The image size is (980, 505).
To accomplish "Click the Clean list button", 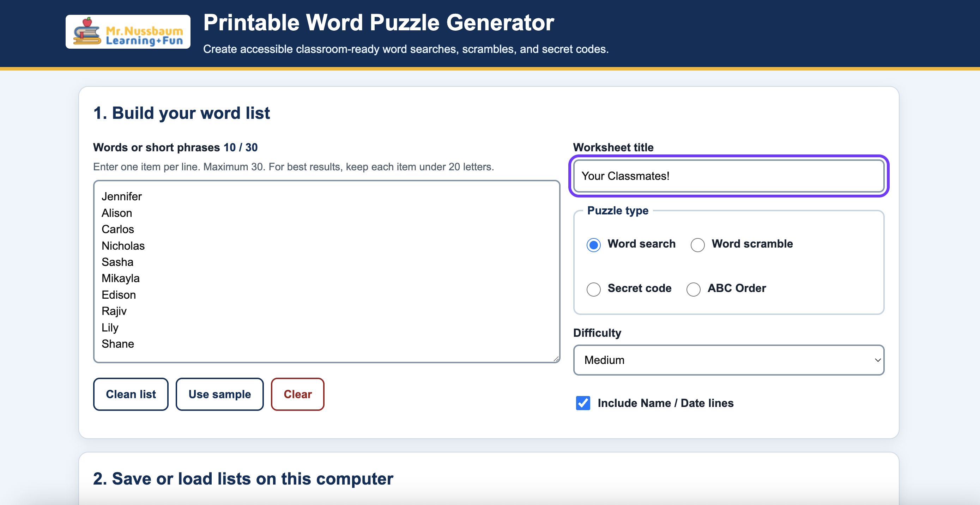I will (131, 394).
